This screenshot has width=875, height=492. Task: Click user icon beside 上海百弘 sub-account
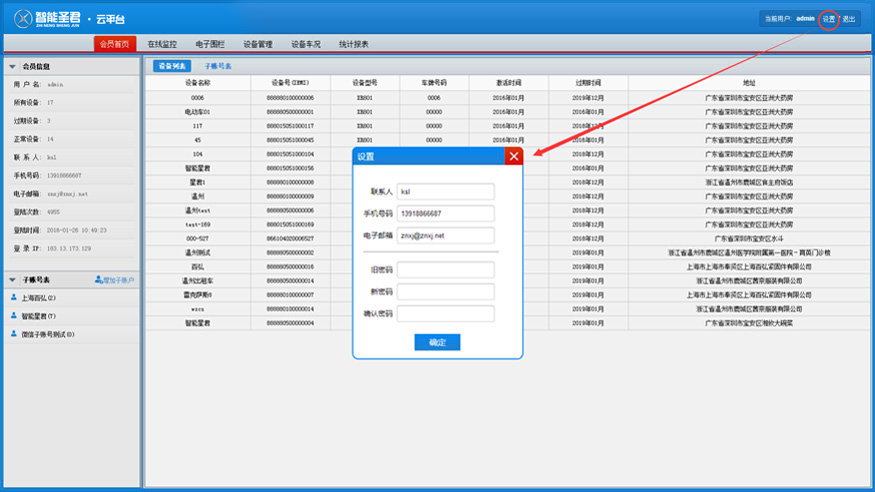14,298
